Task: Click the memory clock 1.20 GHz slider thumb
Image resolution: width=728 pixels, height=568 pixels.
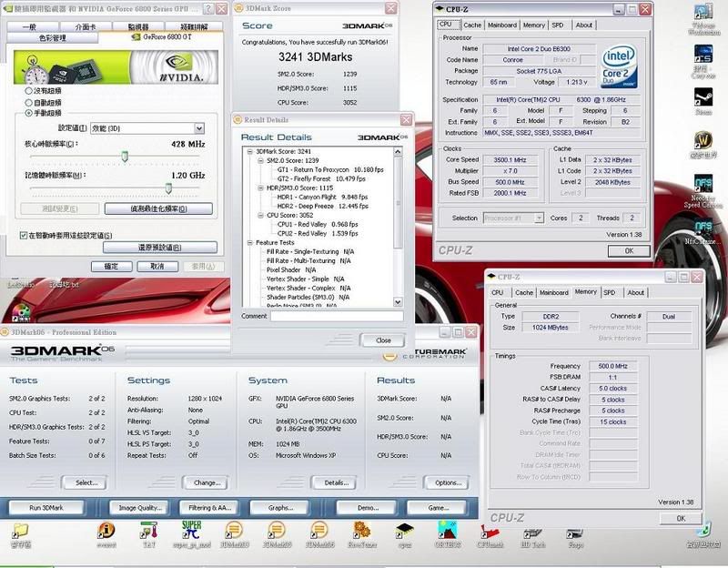Action: (x=168, y=188)
